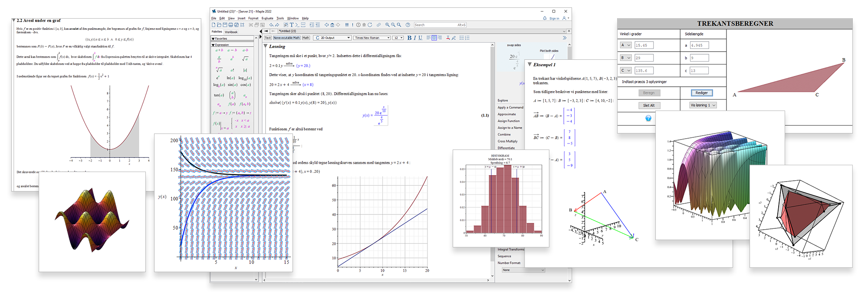The width and height of the screenshot is (868, 299).
Task: Toggle Bold formatting in Maple
Action: (x=409, y=38)
